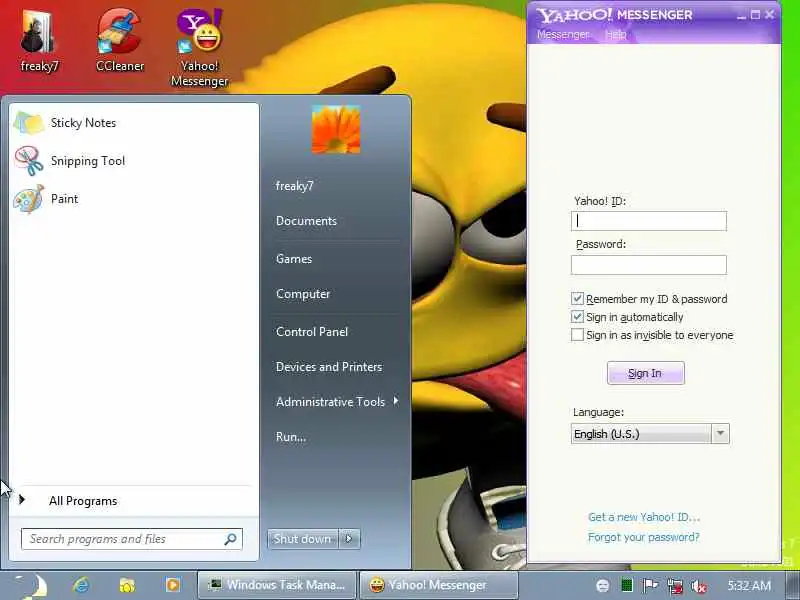The width and height of the screenshot is (800, 600).
Task: Click the network tray icon
Action: (674, 586)
